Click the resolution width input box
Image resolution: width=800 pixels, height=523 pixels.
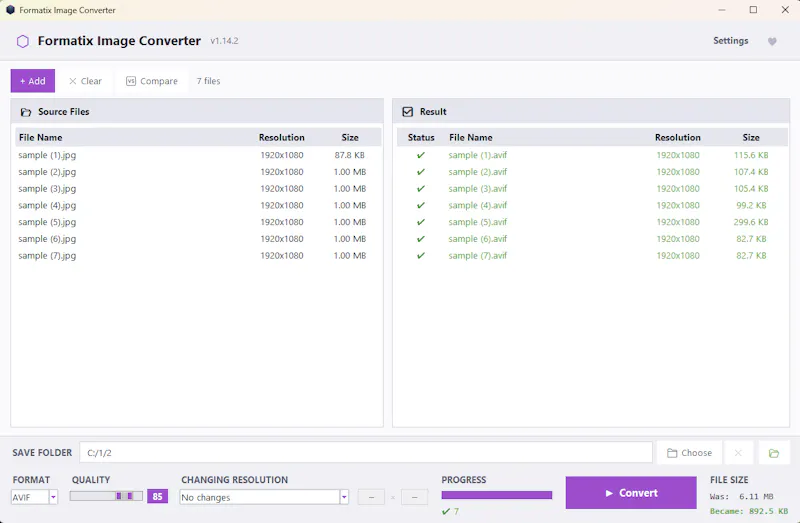tap(371, 497)
